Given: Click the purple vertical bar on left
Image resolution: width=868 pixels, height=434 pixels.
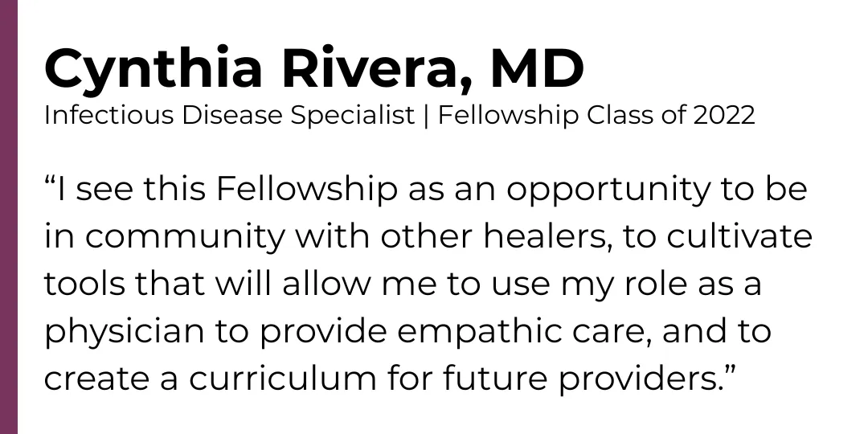Looking at the screenshot, I should (x=8, y=217).
